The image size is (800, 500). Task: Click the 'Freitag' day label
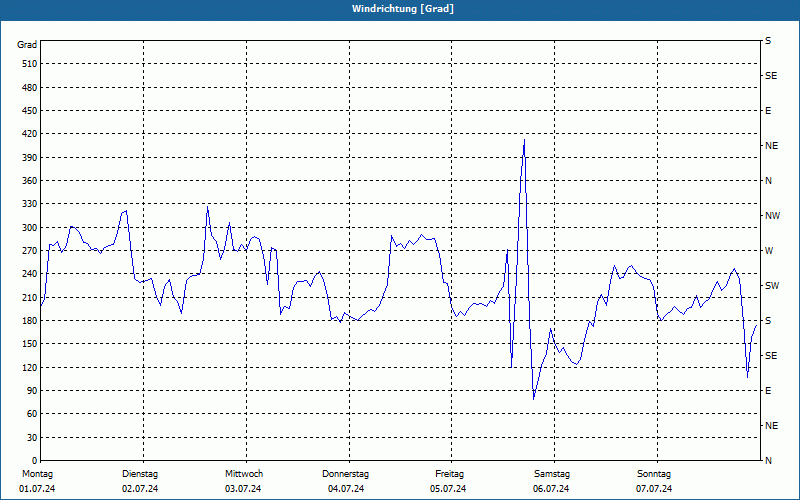(x=449, y=474)
